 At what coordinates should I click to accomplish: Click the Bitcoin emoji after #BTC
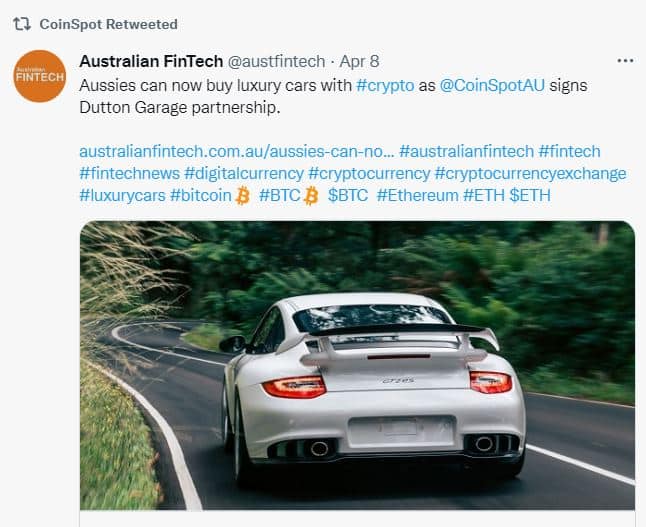(311, 196)
